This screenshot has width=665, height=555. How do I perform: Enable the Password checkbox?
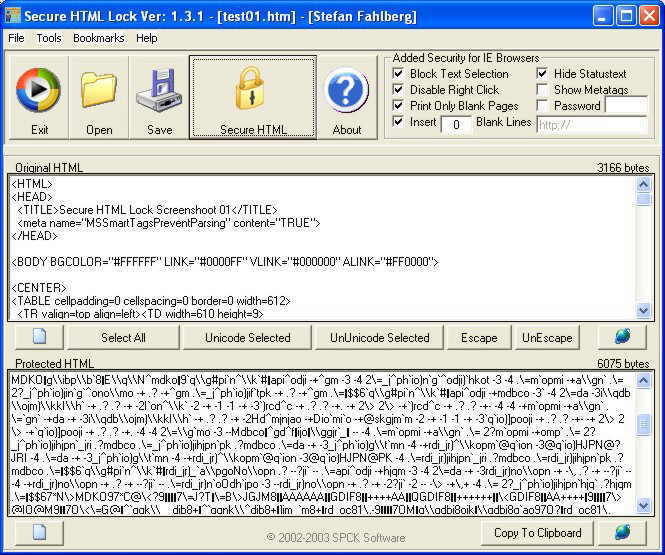pos(542,105)
